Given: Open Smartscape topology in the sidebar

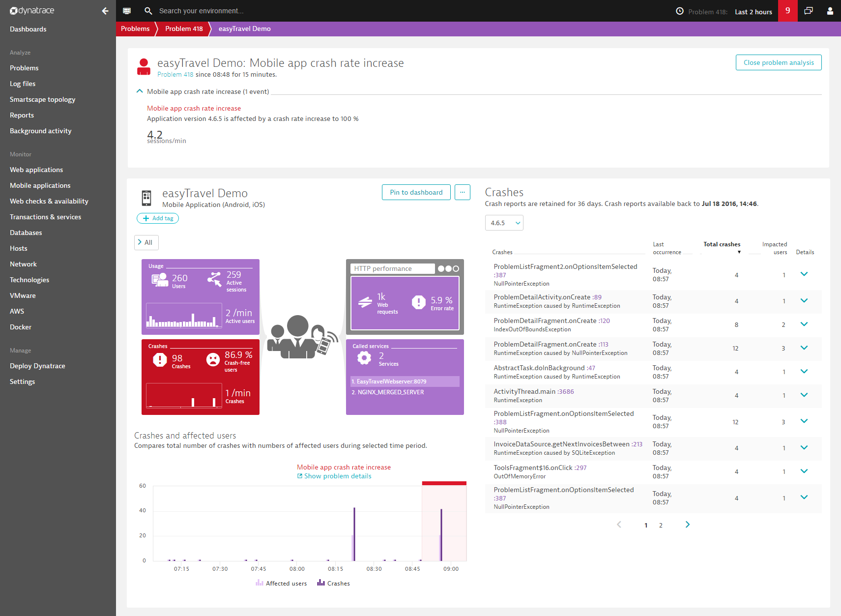Looking at the screenshot, I should tap(42, 99).
